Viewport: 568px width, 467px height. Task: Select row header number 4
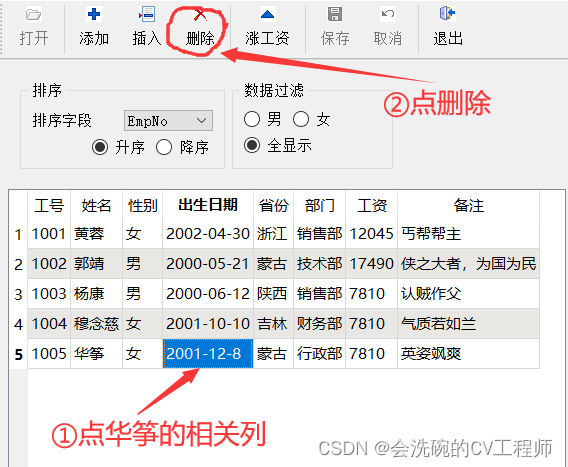[x=18, y=324]
